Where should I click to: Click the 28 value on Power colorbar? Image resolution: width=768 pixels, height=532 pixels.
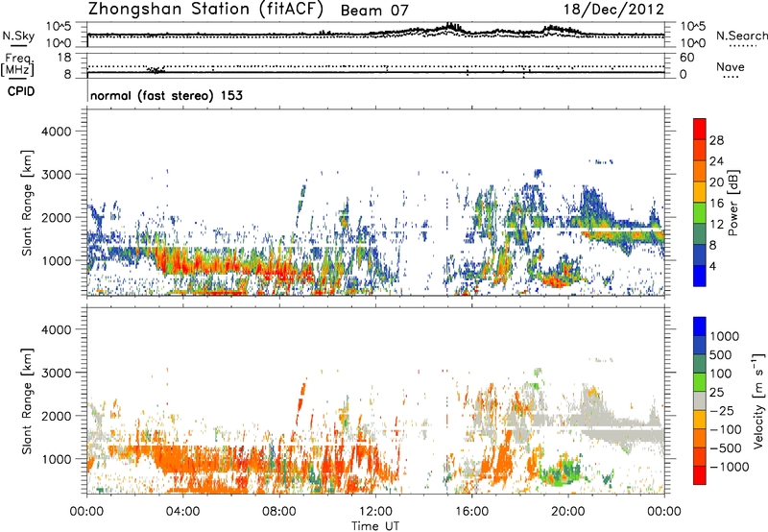[x=716, y=140]
